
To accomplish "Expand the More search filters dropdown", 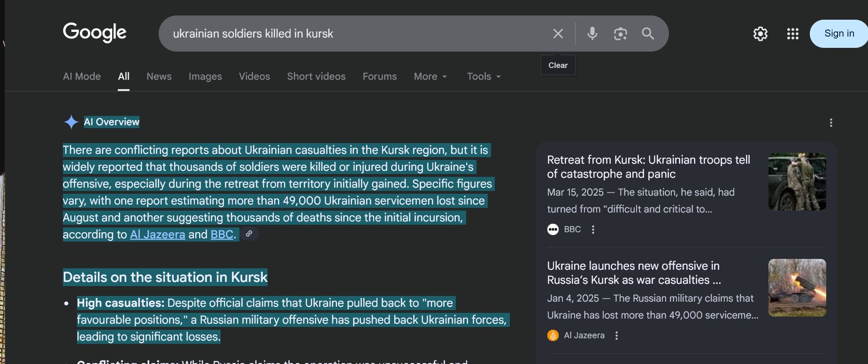I will [430, 76].
